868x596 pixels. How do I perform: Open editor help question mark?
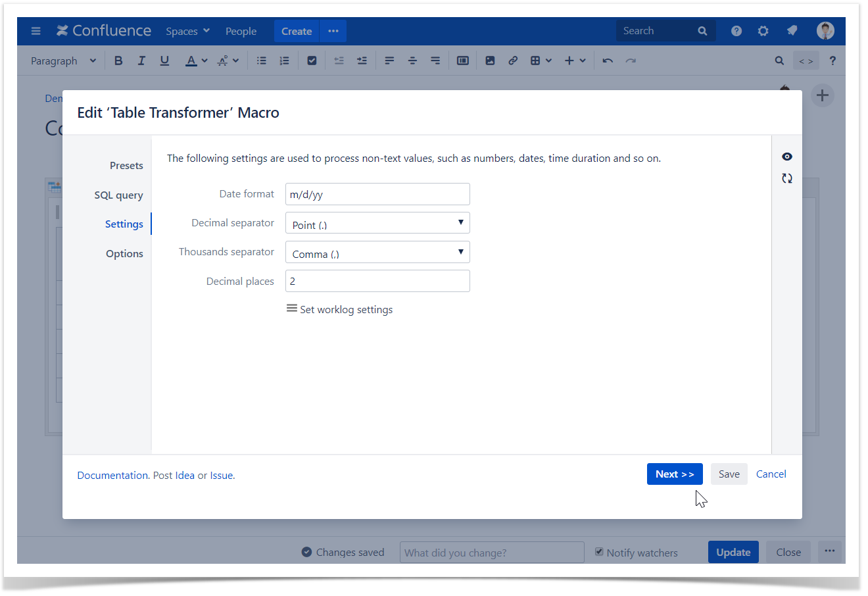point(832,61)
